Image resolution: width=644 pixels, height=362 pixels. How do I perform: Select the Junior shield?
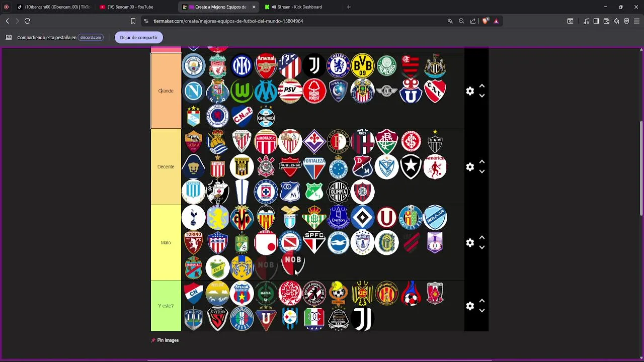[x=217, y=243]
